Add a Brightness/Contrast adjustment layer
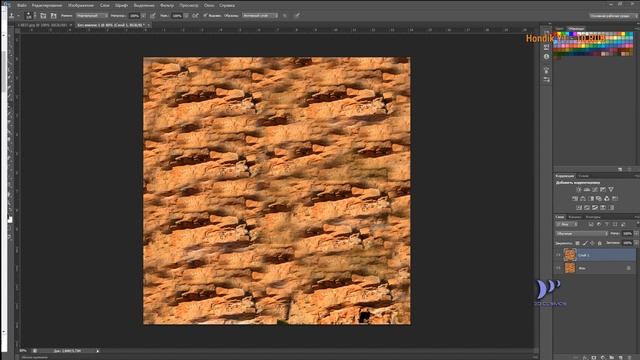 (578, 189)
